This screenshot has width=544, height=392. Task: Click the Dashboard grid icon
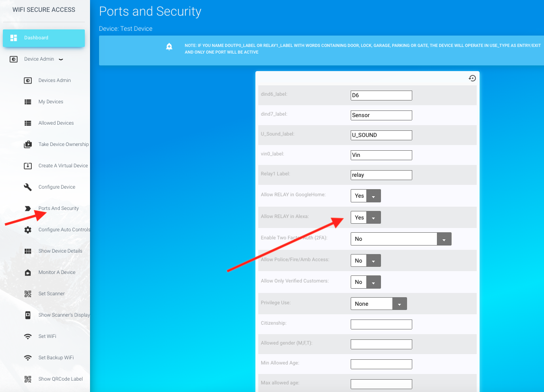[14, 38]
